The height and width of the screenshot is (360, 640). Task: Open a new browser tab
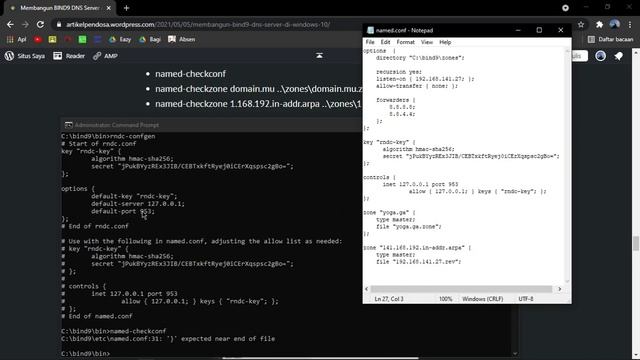click(127, 8)
